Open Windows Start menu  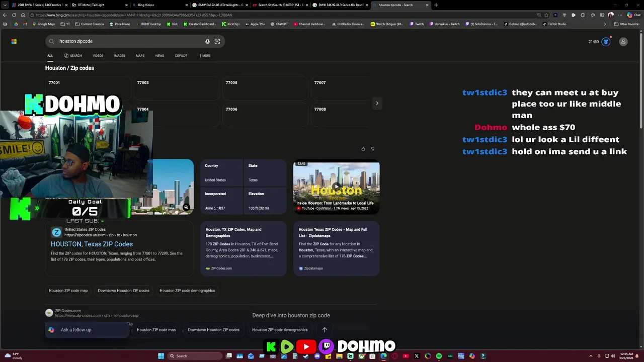point(161,356)
